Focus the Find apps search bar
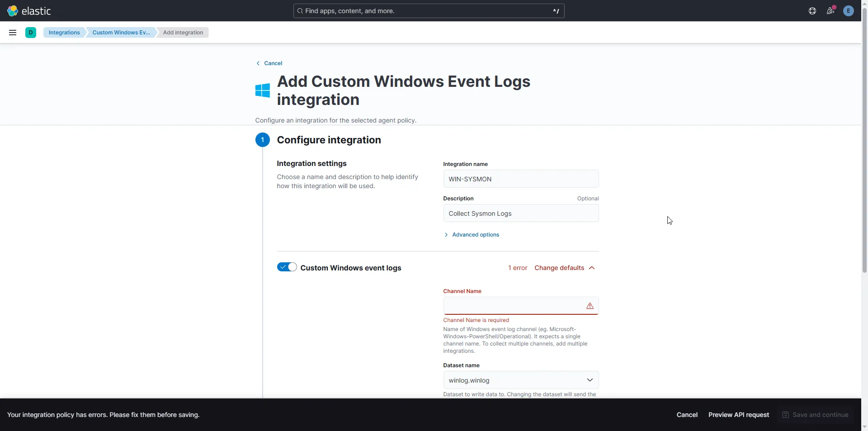 point(428,11)
